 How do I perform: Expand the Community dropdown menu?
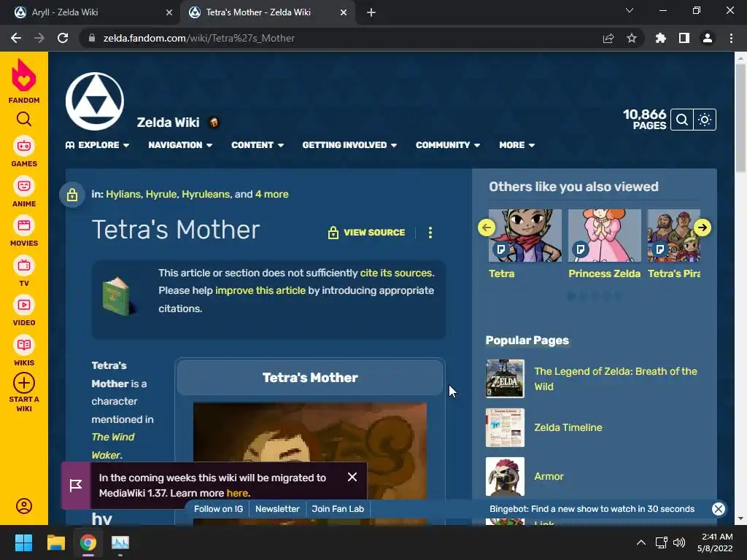(448, 145)
